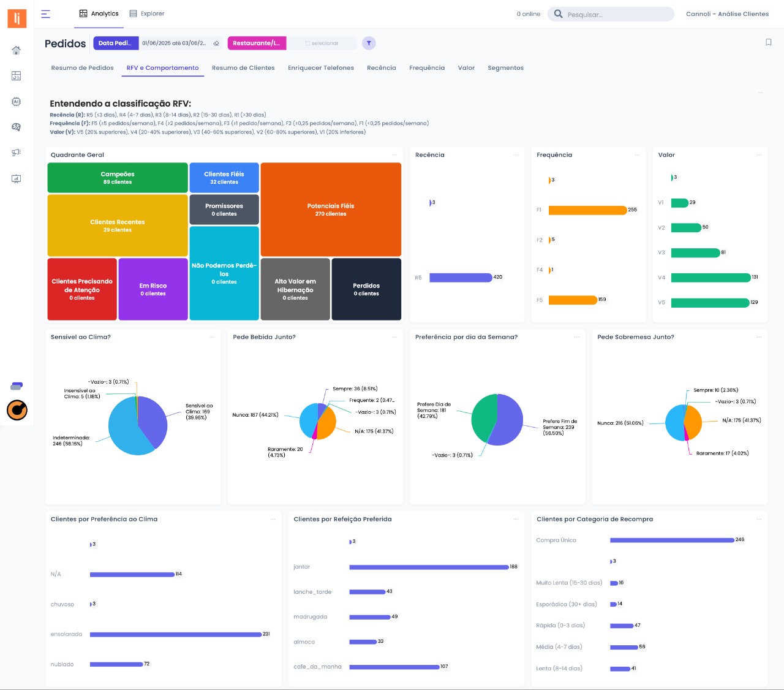Open options menu on Quadrante Geral card
The image size is (784, 690).
(394, 155)
